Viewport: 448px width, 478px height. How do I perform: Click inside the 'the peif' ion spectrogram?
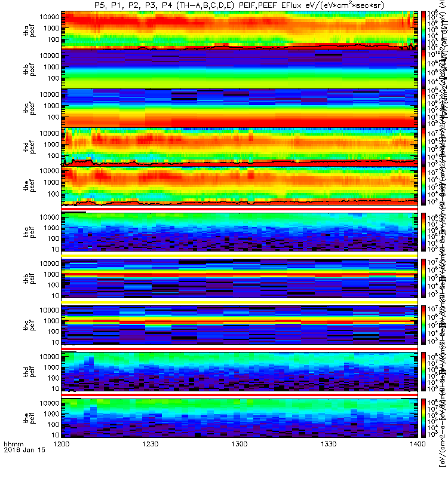coord(240,418)
